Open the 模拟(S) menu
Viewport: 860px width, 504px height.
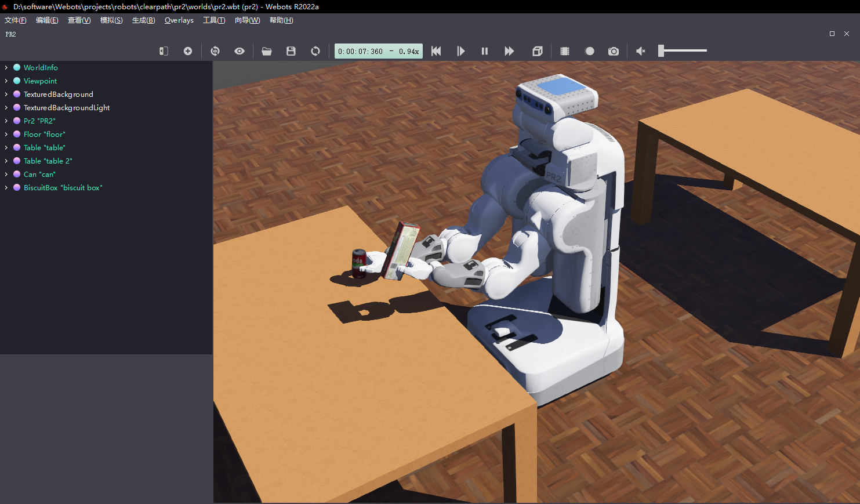tap(111, 19)
